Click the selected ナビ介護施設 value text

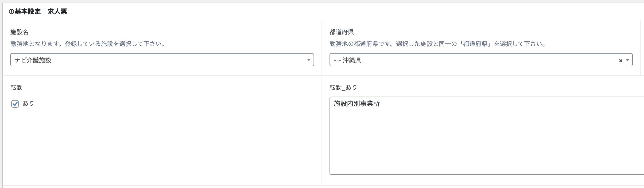point(33,60)
